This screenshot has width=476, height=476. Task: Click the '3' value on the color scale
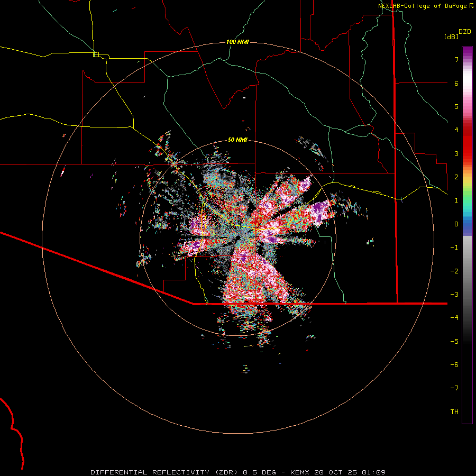456,153
